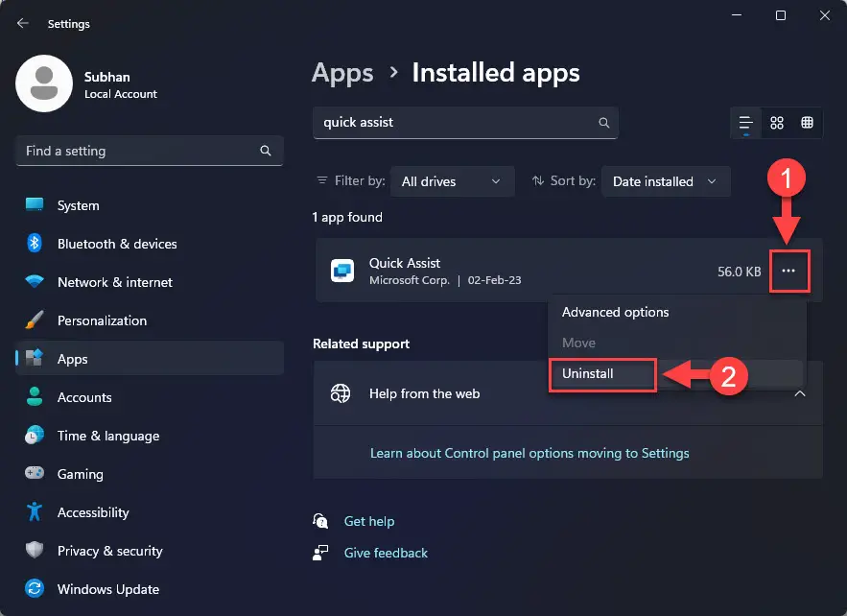This screenshot has height=616, width=847.
Task: Switch to grid view layout icon
Action: [777, 123]
